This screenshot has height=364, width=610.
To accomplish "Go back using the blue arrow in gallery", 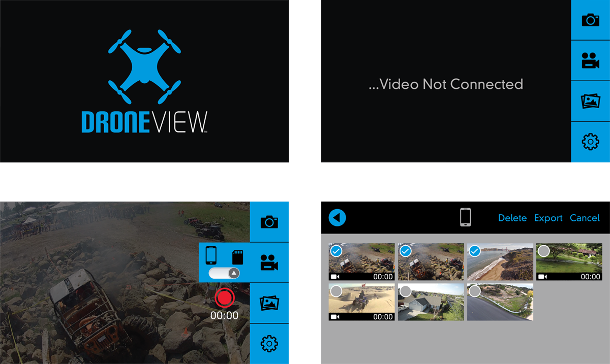I will [x=337, y=218].
